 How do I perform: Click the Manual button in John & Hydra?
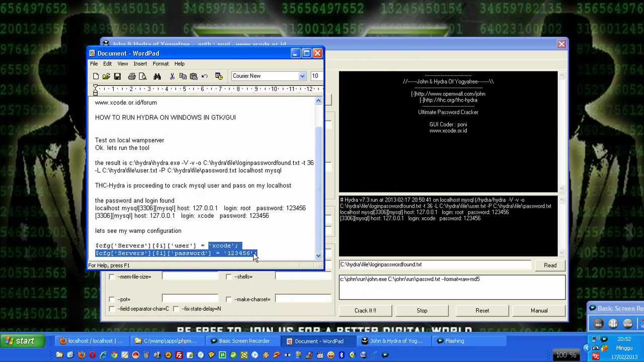coord(539,311)
